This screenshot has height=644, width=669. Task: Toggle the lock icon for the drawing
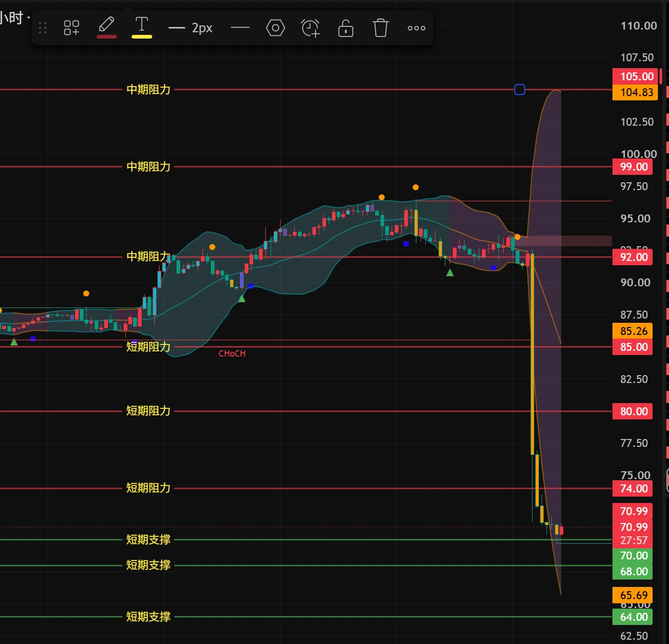[x=346, y=27]
